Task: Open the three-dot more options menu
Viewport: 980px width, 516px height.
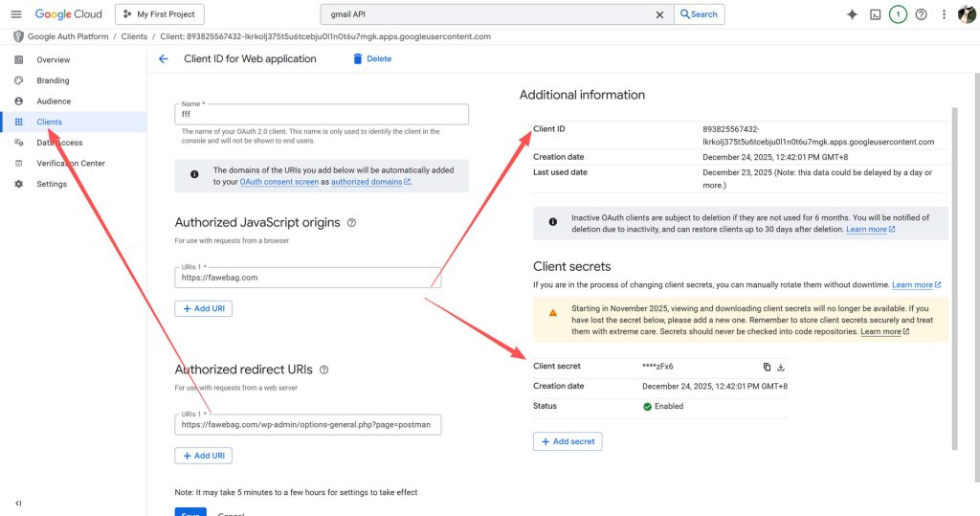Action: (944, 14)
